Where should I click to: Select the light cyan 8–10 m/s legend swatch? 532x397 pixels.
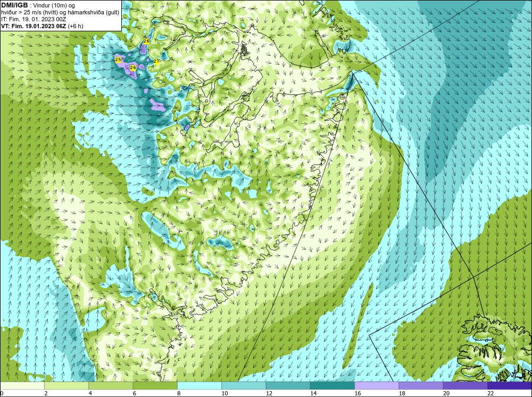coord(199,385)
